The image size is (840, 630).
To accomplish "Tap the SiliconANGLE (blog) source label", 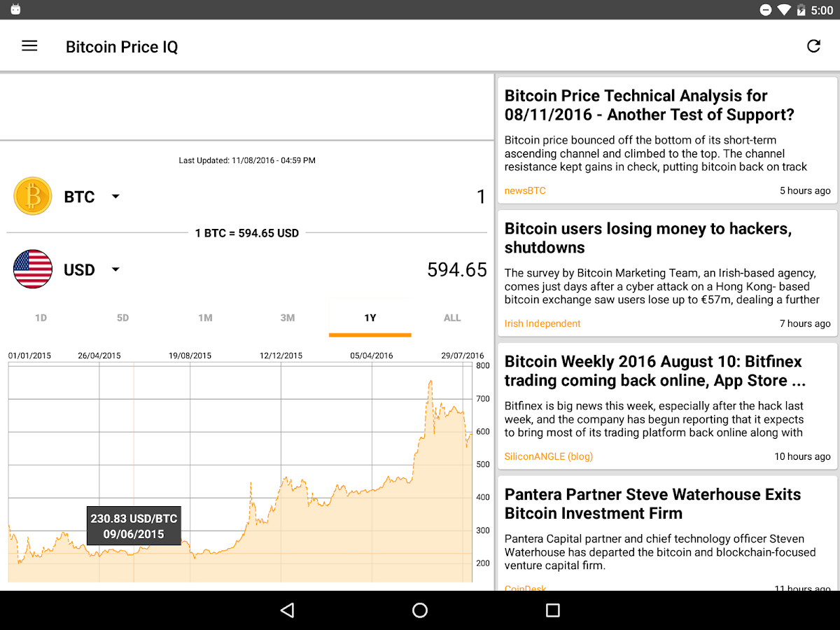I will [549, 456].
